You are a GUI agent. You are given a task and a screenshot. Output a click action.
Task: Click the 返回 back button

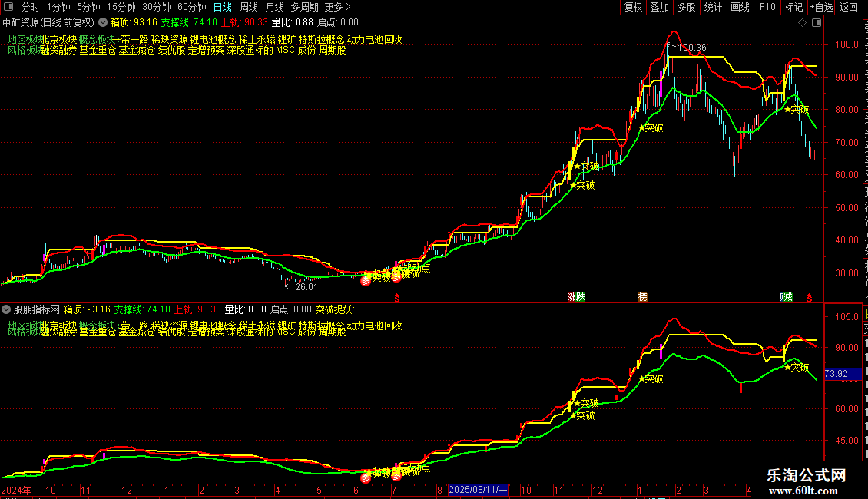pos(848,7)
